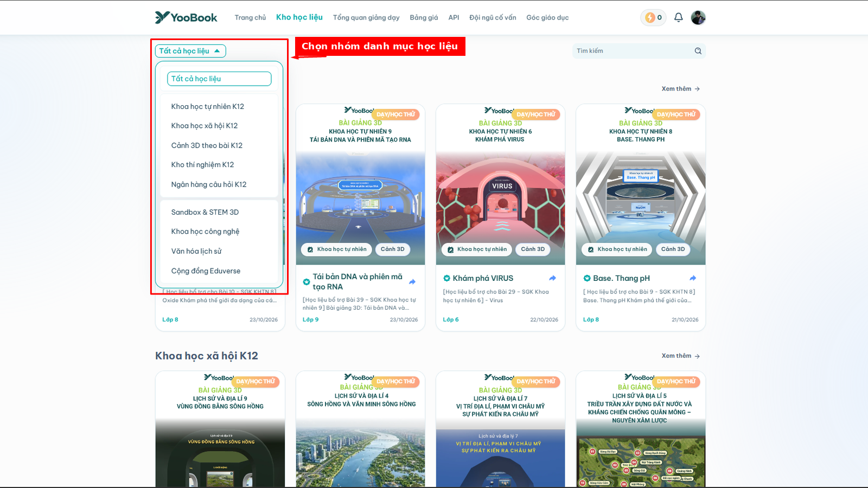Select Cảnh 3D theo bài K12

[207, 145]
